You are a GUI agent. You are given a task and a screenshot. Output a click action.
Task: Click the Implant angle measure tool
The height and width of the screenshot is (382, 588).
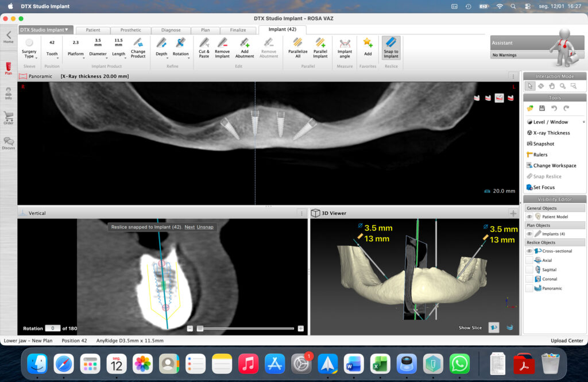point(345,44)
